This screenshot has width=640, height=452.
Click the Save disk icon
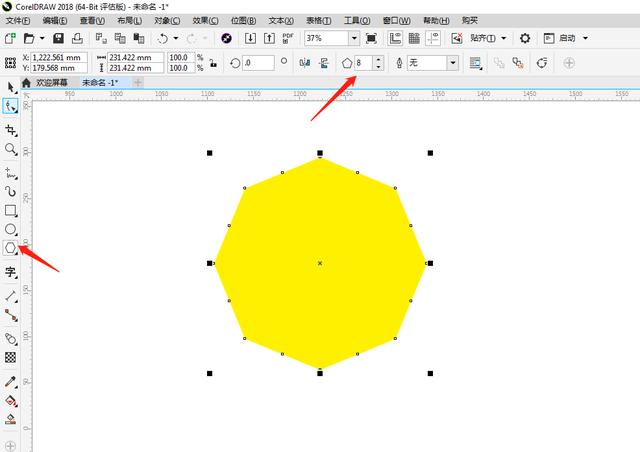click(x=58, y=38)
